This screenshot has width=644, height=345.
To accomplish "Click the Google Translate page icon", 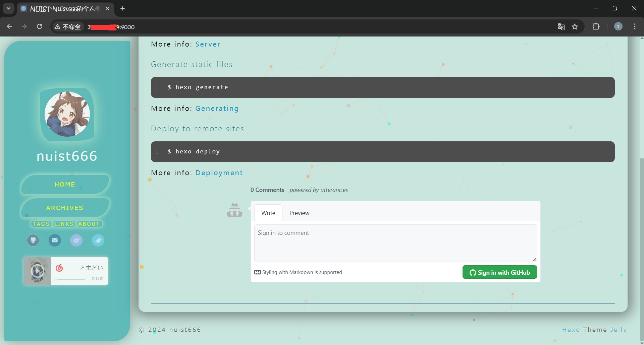I will coord(561,27).
